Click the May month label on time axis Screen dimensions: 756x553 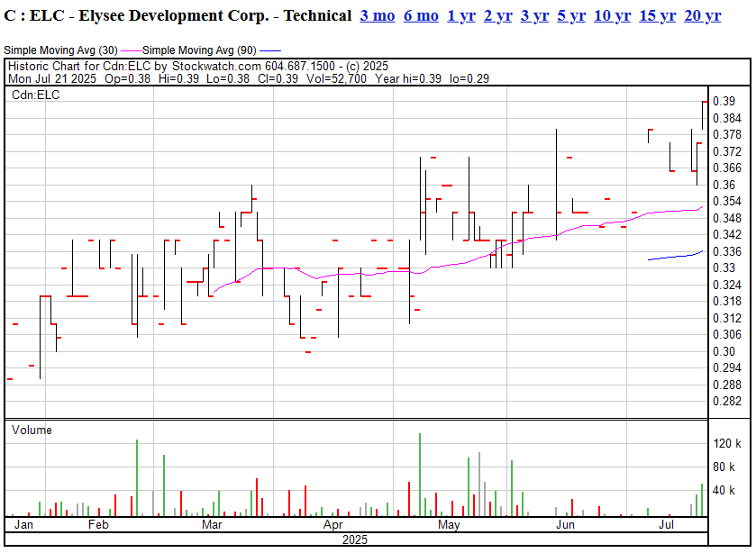point(449,524)
